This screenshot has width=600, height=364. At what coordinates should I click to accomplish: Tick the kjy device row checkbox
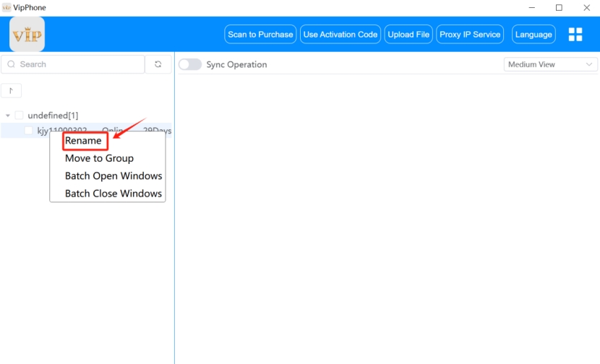(x=28, y=131)
